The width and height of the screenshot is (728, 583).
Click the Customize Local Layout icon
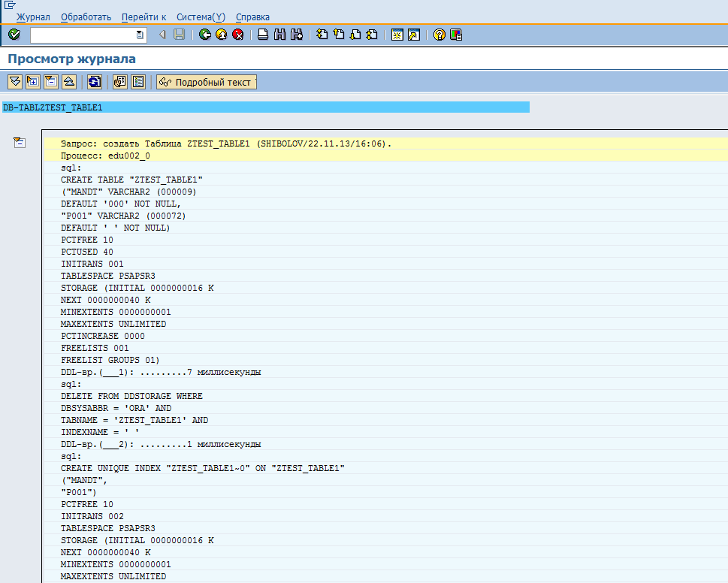pyautogui.click(x=455, y=35)
